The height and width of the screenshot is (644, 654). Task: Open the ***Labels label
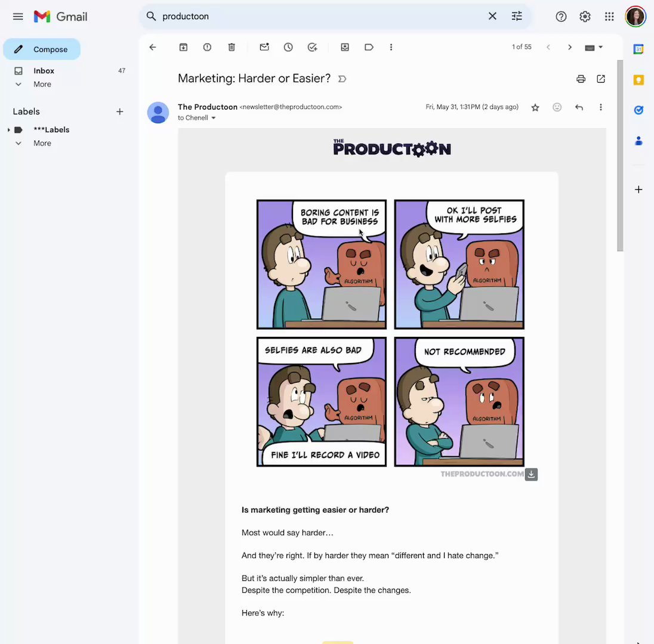pos(51,129)
